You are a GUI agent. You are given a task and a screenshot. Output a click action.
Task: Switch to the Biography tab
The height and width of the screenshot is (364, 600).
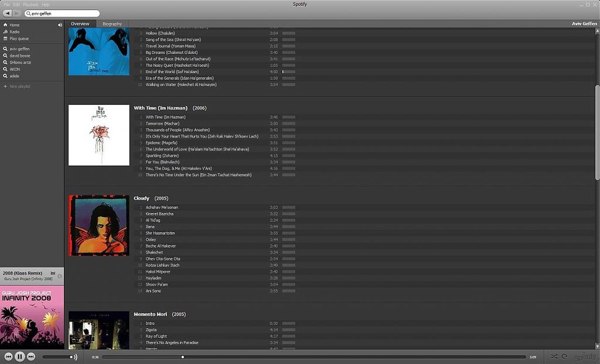(x=112, y=24)
